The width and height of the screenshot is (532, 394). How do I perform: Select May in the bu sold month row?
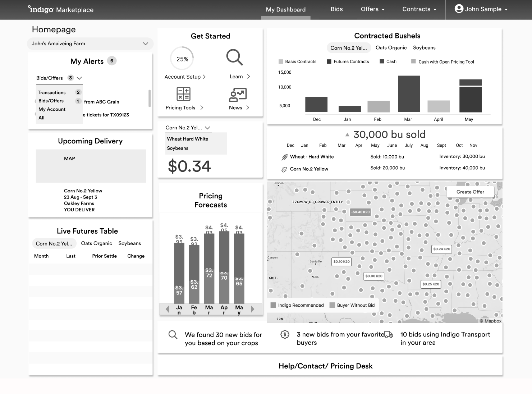click(375, 145)
